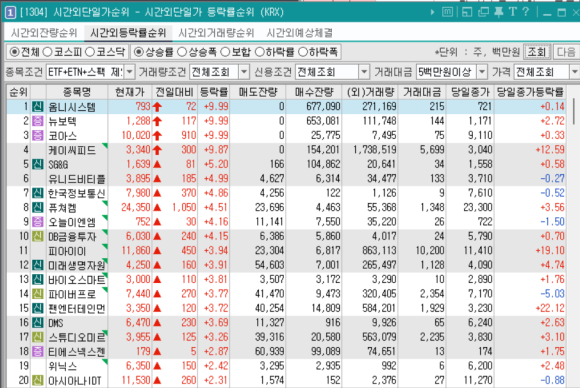Click the 증 badge next to 티에스넥스젠

pyautogui.click(x=38, y=352)
